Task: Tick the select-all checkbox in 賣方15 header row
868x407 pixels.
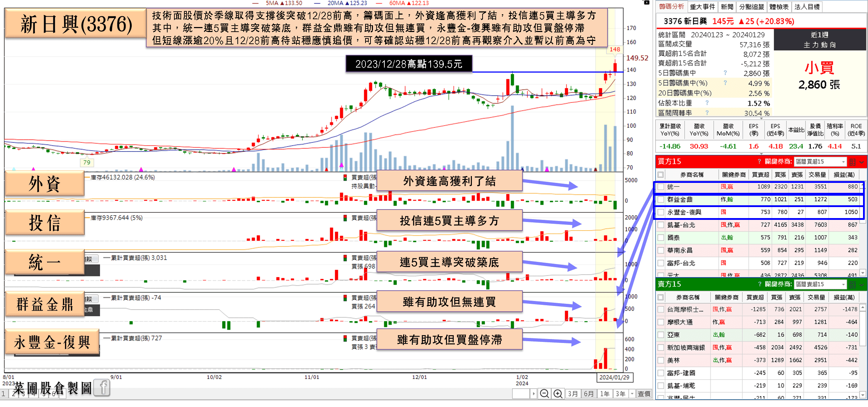Action: click(x=661, y=297)
